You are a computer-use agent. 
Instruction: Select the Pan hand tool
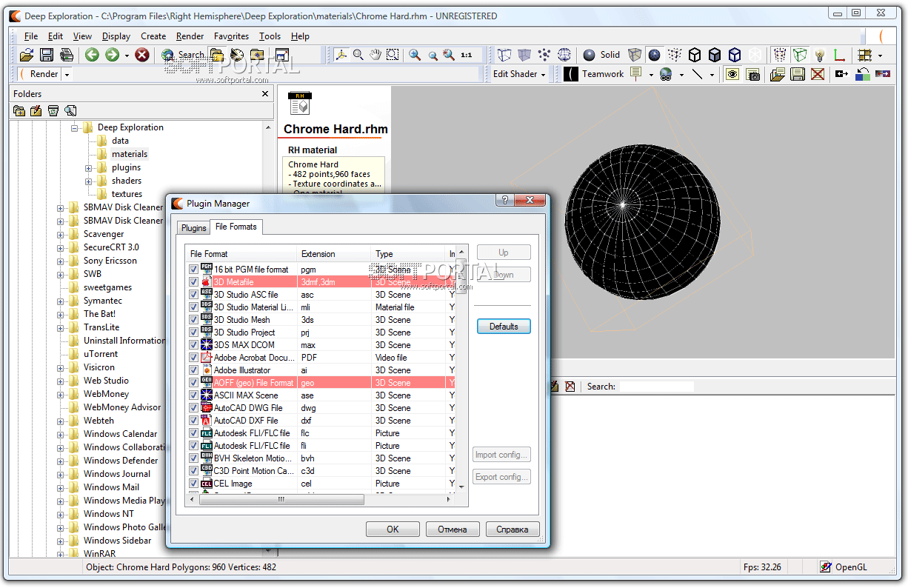pos(375,55)
